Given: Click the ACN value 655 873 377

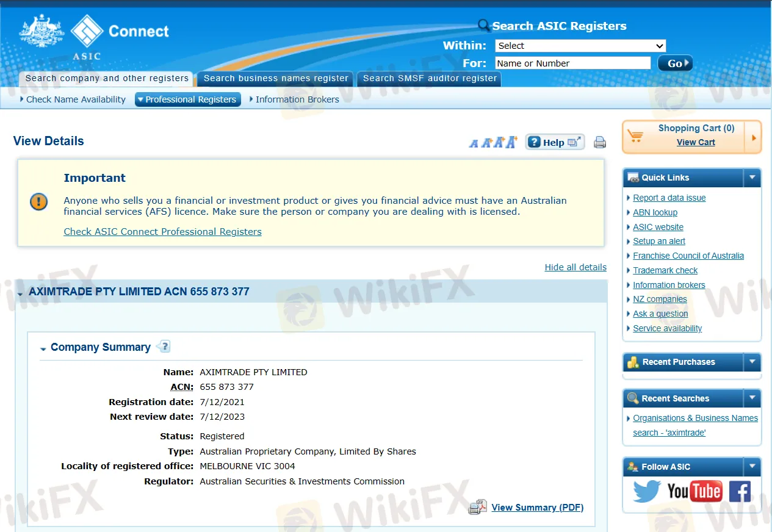Looking at the screenshot, I should coord(226,387).
